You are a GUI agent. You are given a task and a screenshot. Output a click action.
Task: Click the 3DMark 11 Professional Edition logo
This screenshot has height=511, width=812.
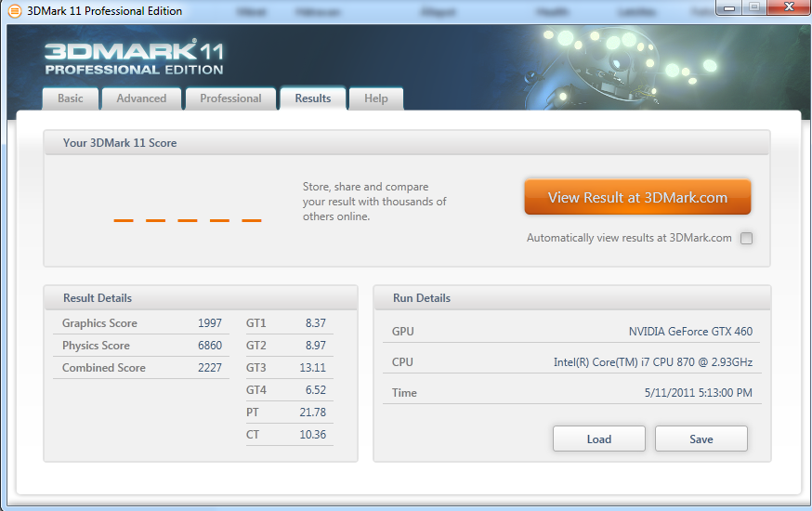pos(134,57)
